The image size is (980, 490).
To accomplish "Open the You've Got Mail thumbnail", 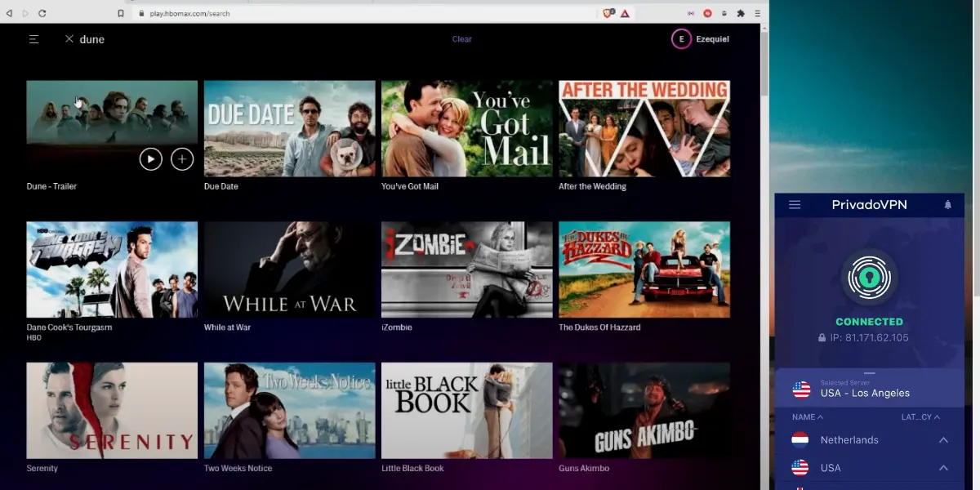I will pos(466,128).
